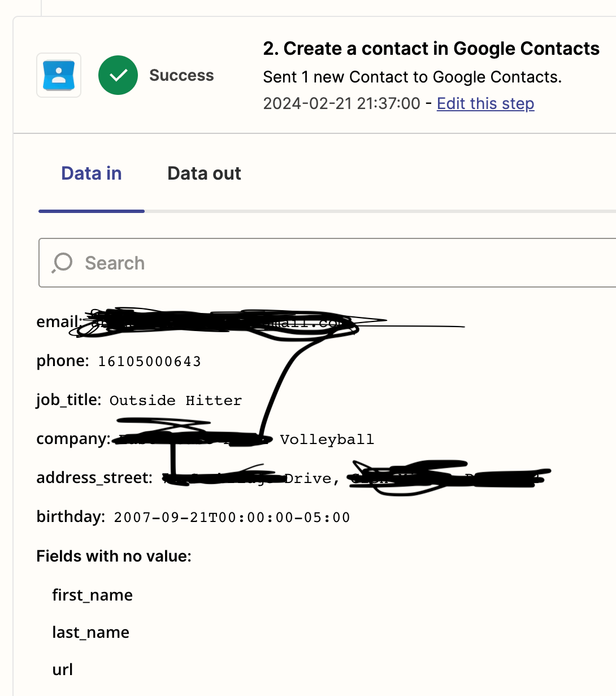Click the Success status label
616x696 pixels.
point(181,75)
